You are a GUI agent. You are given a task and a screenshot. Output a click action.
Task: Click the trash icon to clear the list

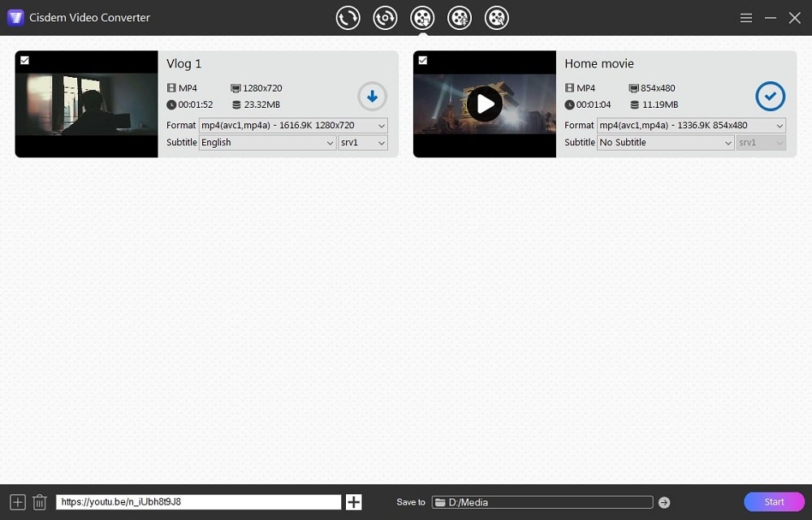pos(39,501)
